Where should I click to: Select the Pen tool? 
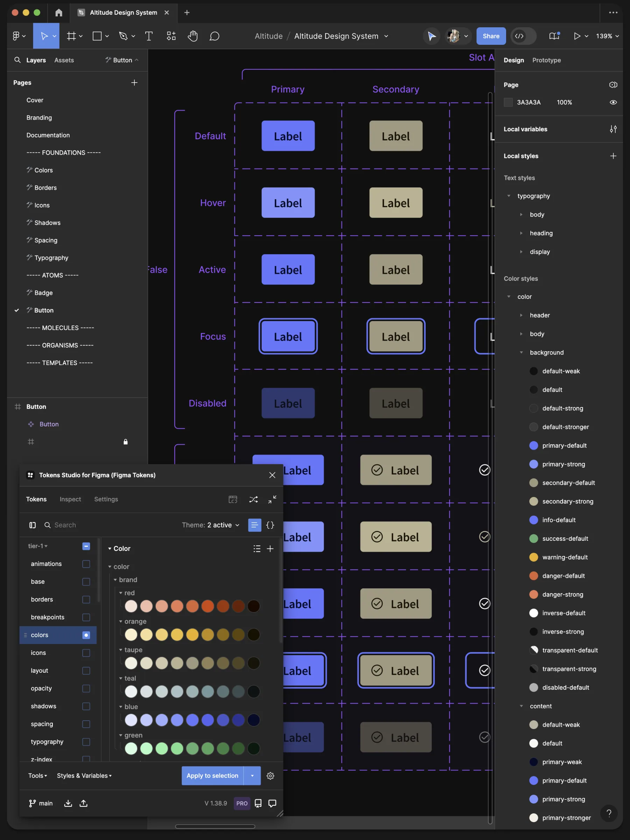(x=123, y=36)
